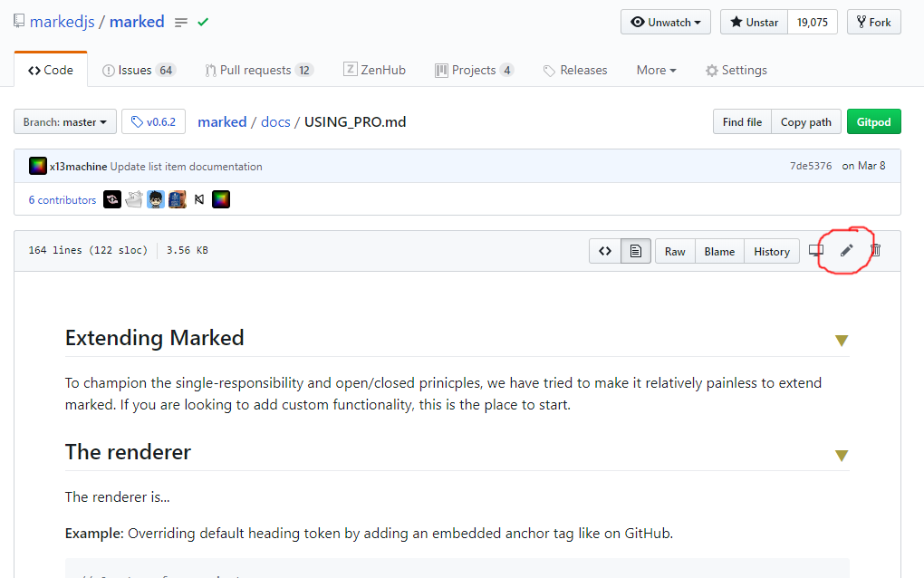The image size is (924, 578).
Task: Click the Raw button
Action: pyautogui.click(x=675, y=251)
